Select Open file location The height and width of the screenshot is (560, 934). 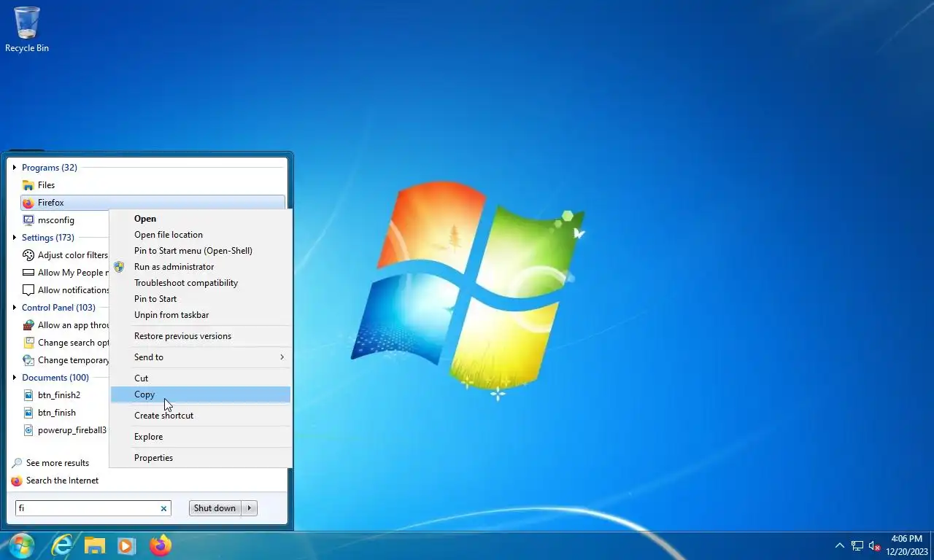pyautogui.click(x=201, y=235)
